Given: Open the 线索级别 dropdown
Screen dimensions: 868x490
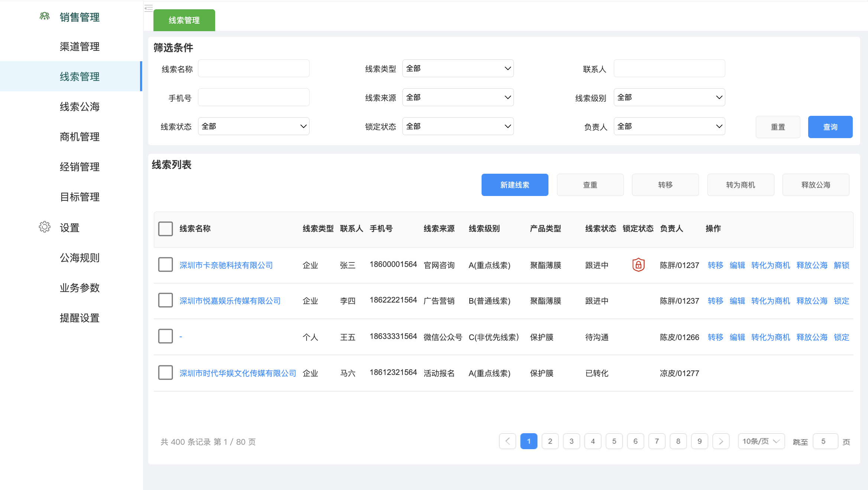Looking at the screenshot, I should tap(670, 97).
